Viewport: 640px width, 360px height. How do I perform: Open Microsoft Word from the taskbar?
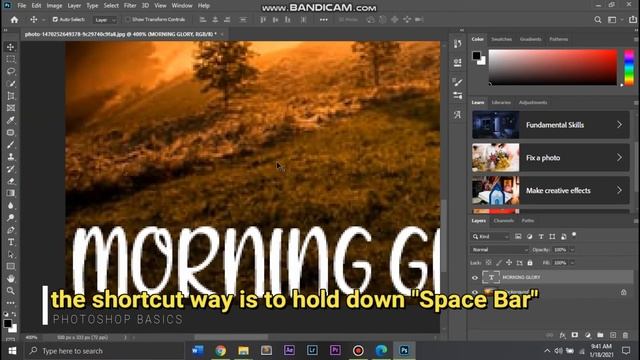point(198,351)
